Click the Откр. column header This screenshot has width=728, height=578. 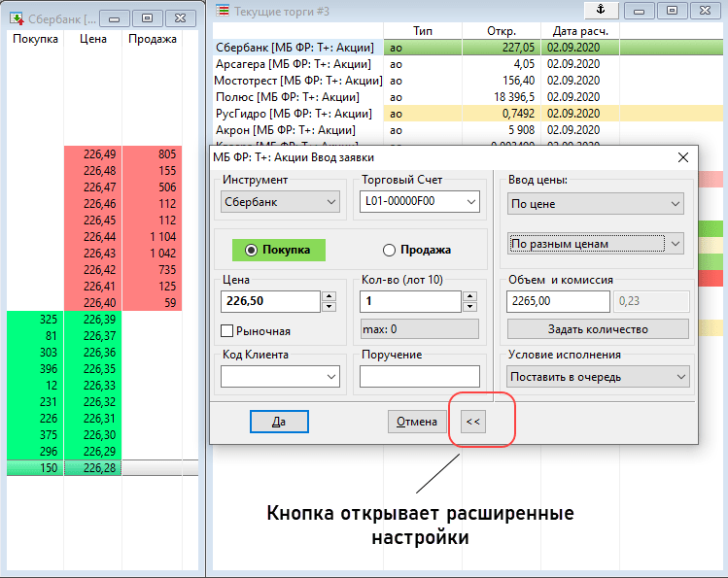pyautogui.click(x=502, y=30)
